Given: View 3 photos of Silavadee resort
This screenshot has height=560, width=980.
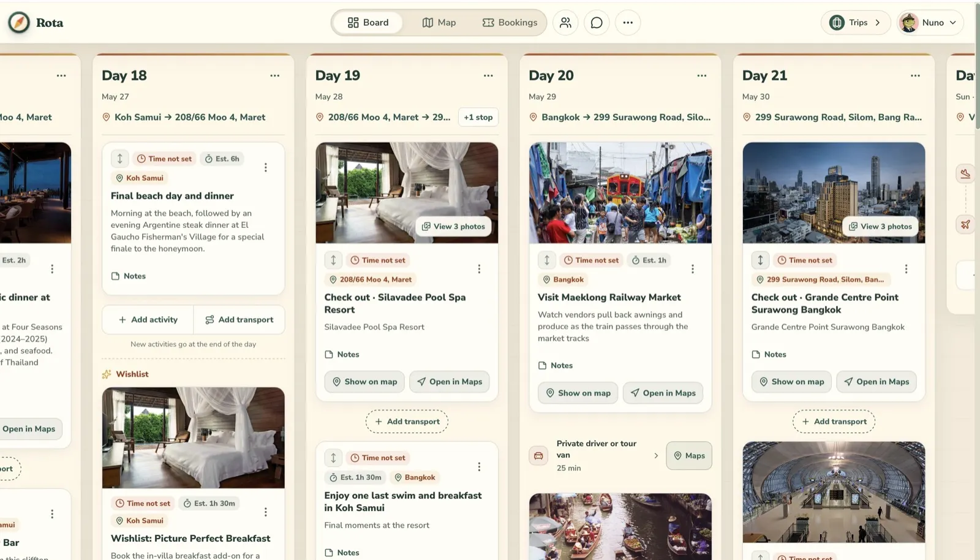Looking at the screenshot, I should [454, 227].
